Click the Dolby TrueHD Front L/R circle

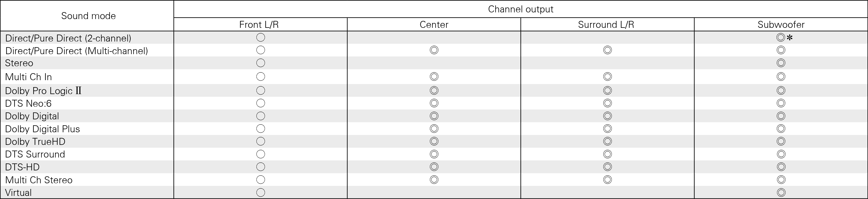[x=261, y=141]
